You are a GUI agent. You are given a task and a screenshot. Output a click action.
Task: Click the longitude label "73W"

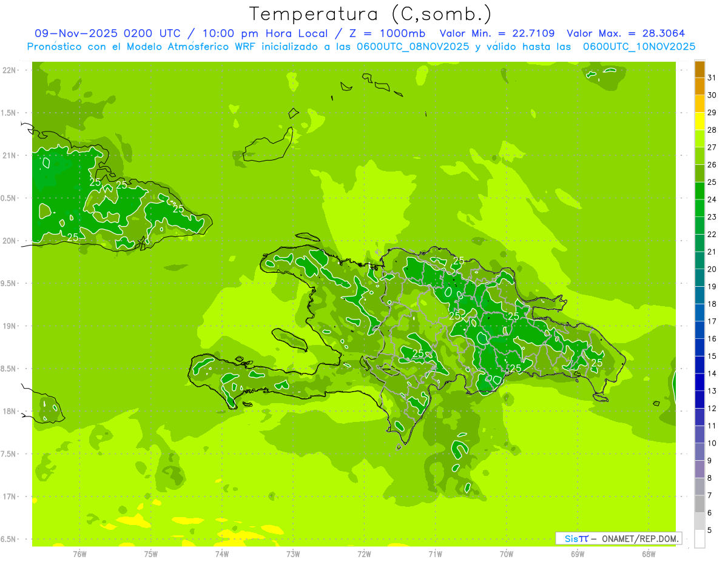293,554
